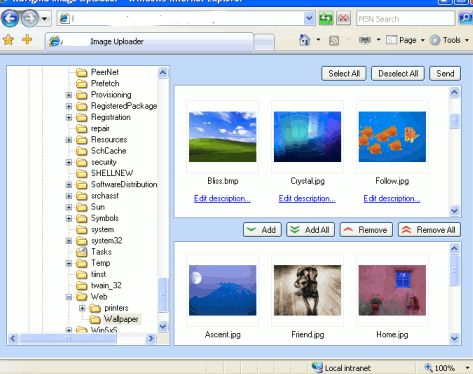
Task: Add to Favorites with plus icon
Action: click(27, 40)
